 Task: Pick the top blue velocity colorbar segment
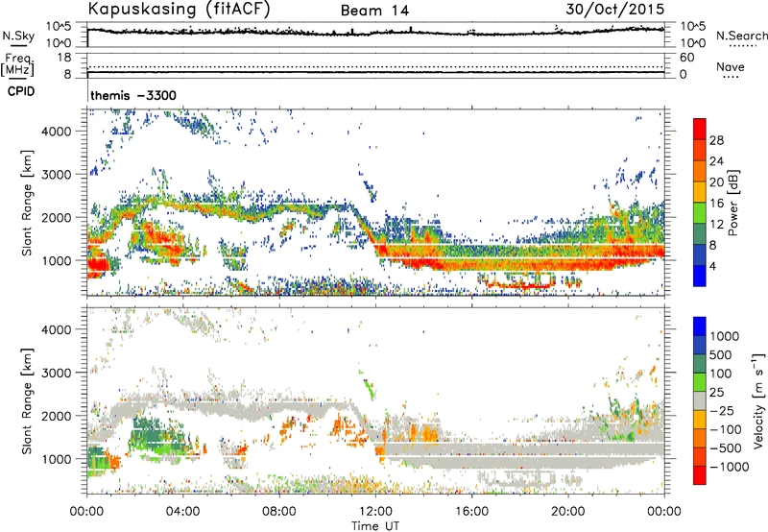coord(700,326)
